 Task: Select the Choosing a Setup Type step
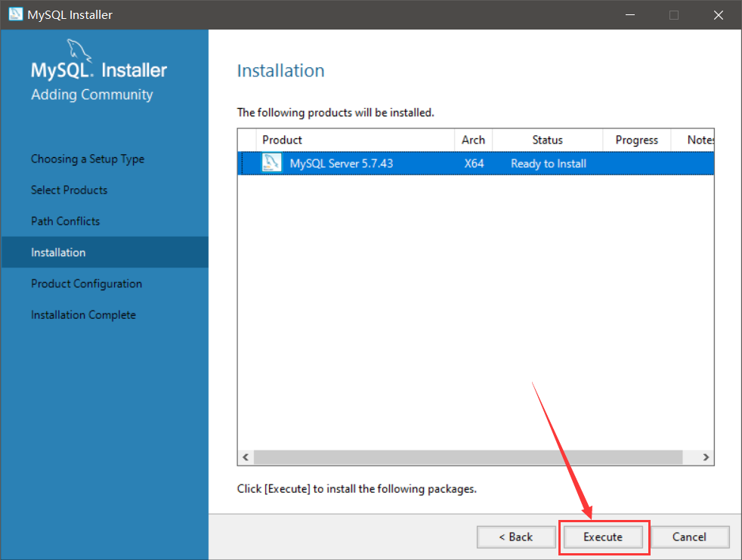coord(88,159)
